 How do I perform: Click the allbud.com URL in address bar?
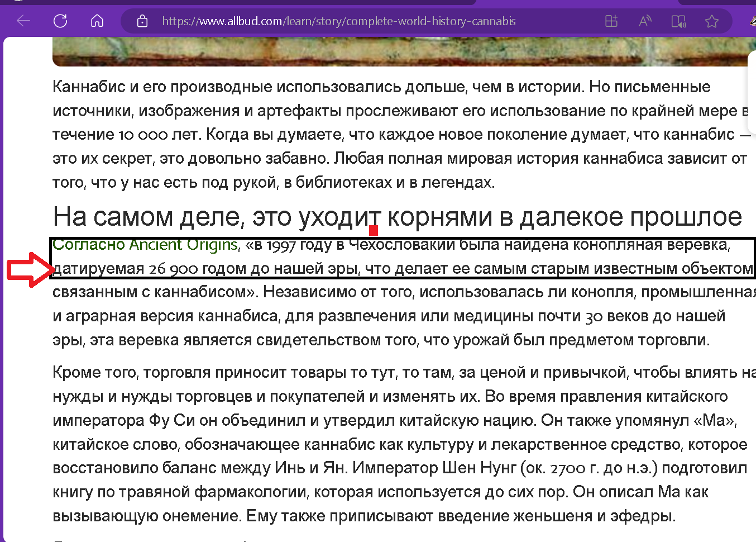point(339,21)
